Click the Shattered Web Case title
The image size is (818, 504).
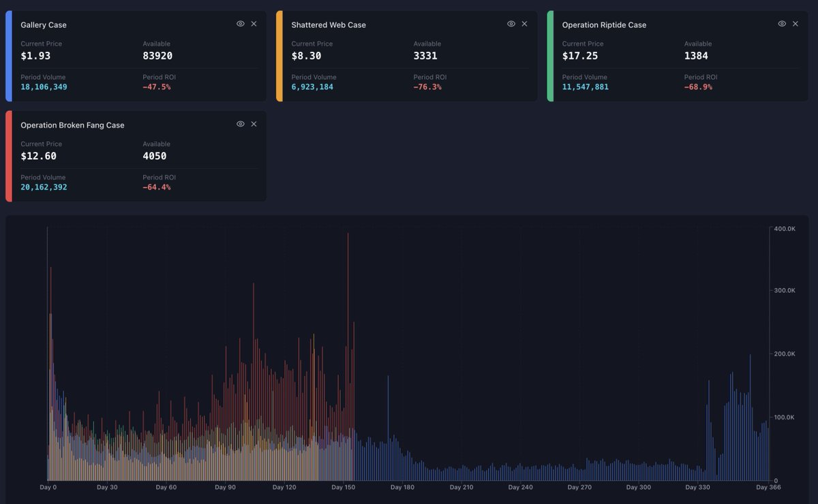coord(329,25)
